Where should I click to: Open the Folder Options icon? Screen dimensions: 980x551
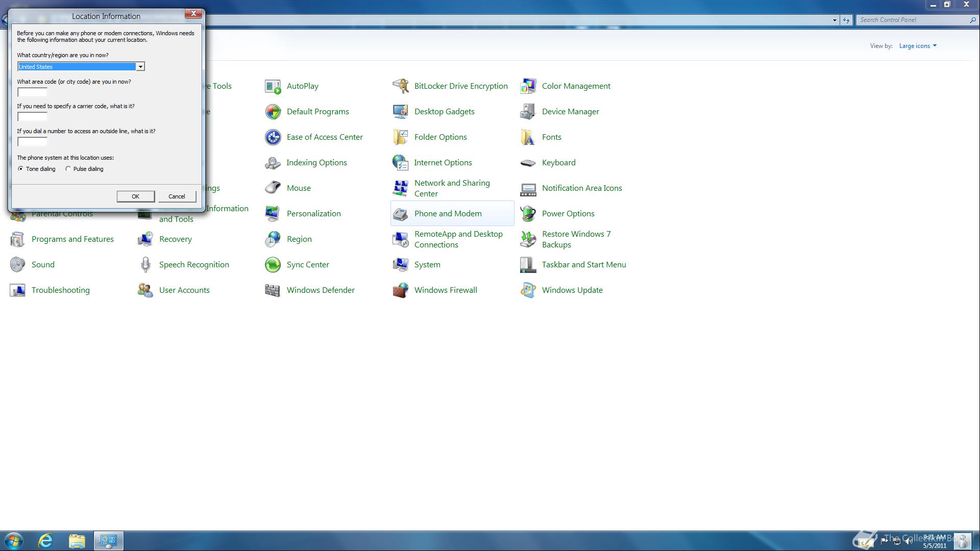click(400, 137)
